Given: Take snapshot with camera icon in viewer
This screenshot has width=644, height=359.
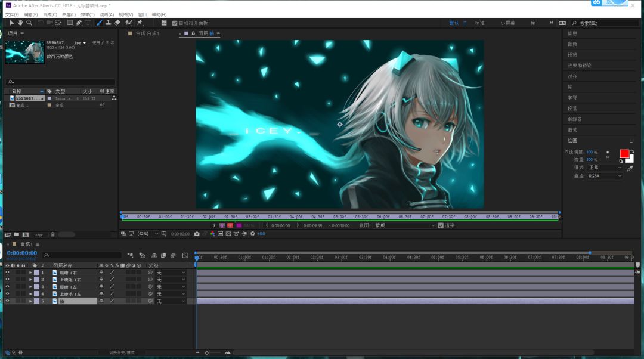Looking at the screenshot, I should (197, 234).
